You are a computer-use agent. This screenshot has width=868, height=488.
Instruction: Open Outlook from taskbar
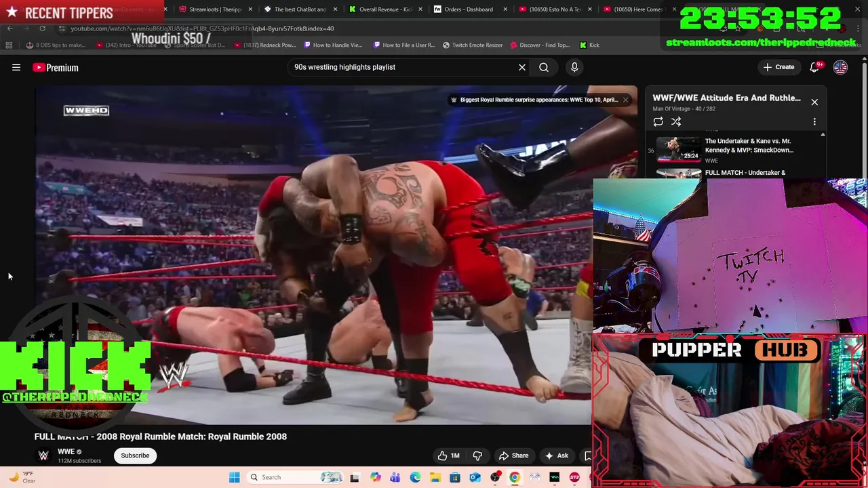475,477
